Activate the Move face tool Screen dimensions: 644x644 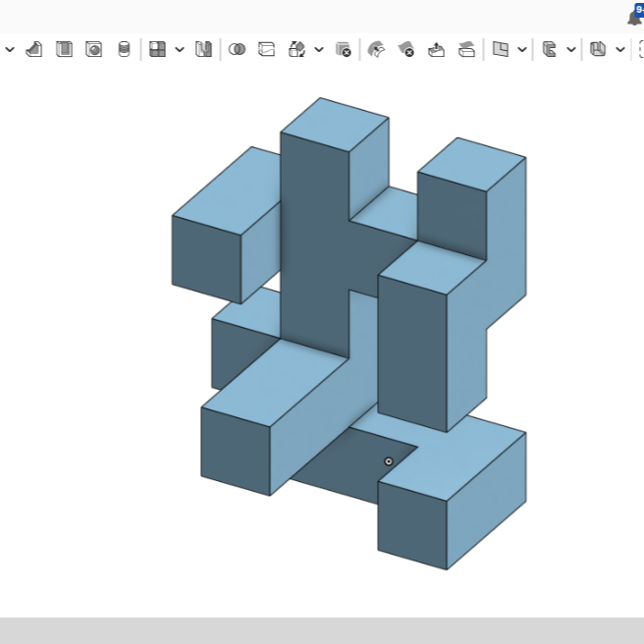[436, 49]
